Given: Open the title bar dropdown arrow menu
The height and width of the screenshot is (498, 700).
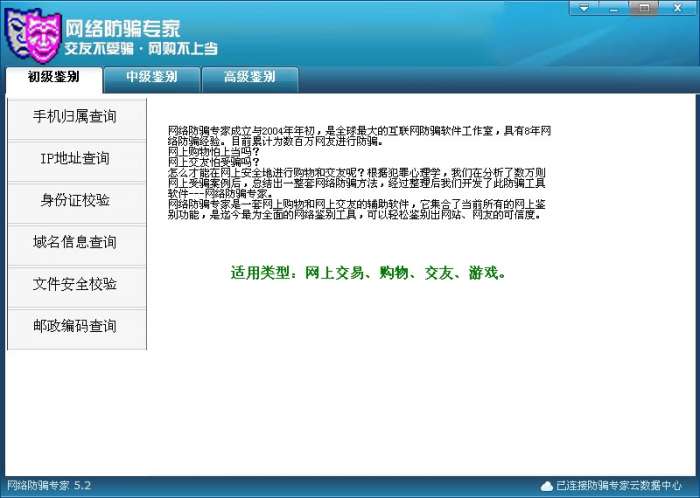Looking at the screenshot, I should click(584, 8).
